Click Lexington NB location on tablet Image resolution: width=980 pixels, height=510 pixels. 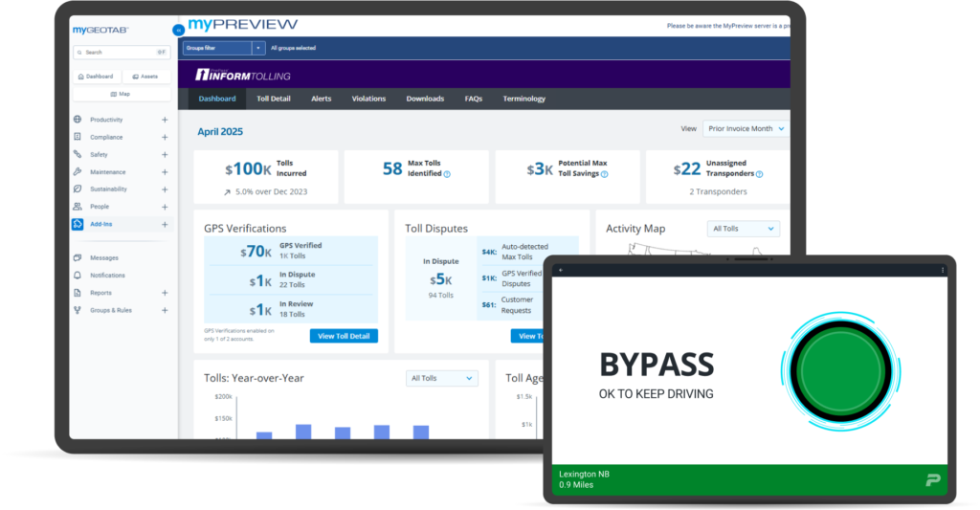(584, 474)
